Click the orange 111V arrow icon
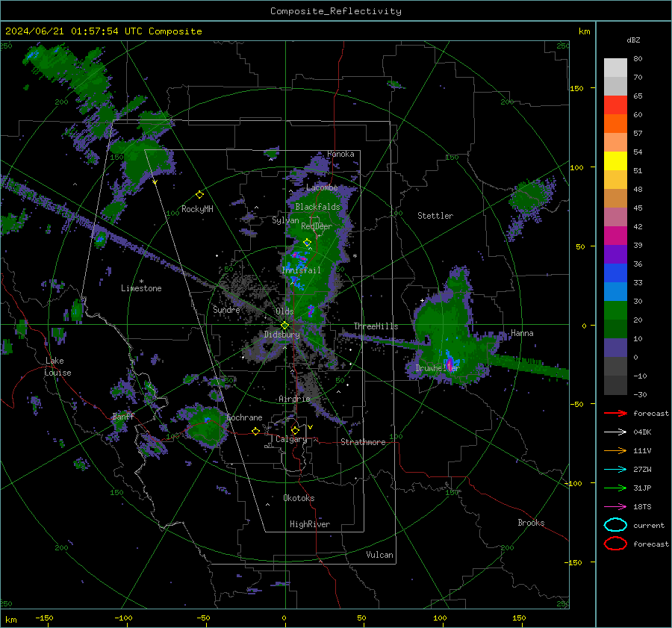The height and width of the screenshot is (628, 672). [x=615, y=450]
